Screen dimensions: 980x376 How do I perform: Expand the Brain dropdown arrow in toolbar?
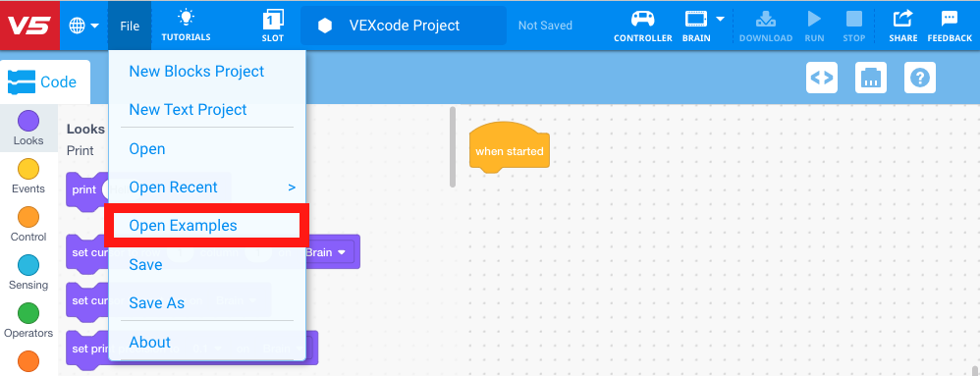720,19
